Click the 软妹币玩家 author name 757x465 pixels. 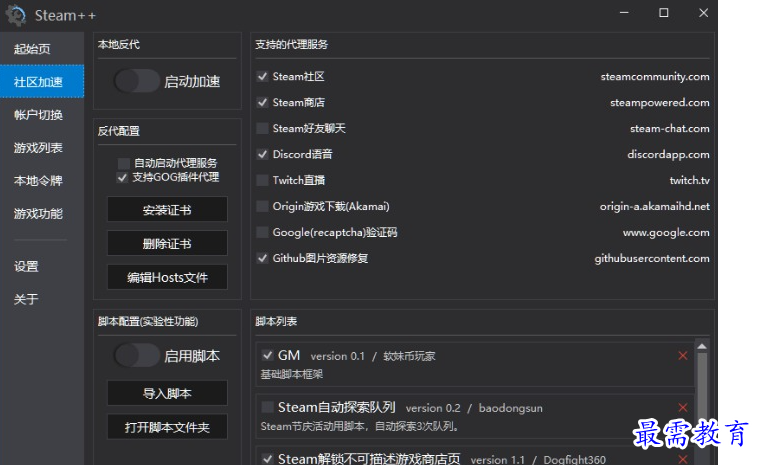(409, 356)
